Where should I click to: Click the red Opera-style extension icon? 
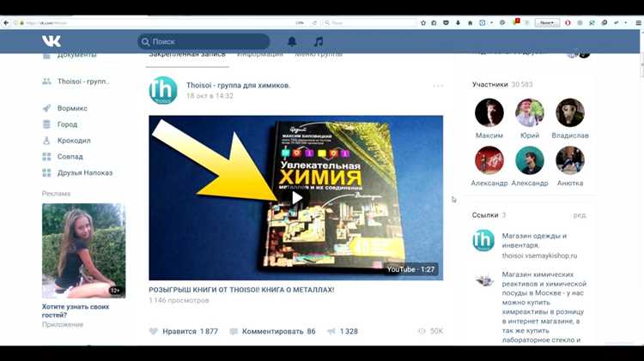(568, 23)
